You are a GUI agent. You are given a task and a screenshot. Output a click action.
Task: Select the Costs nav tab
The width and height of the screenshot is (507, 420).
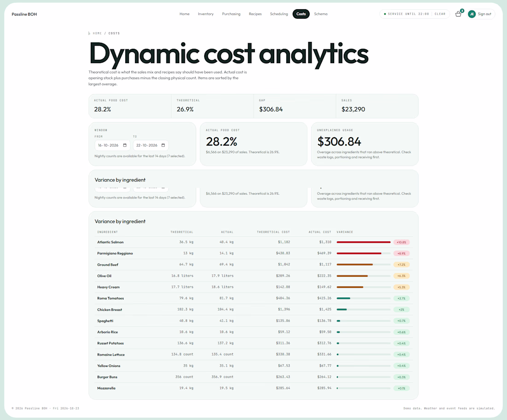point(301,14)
